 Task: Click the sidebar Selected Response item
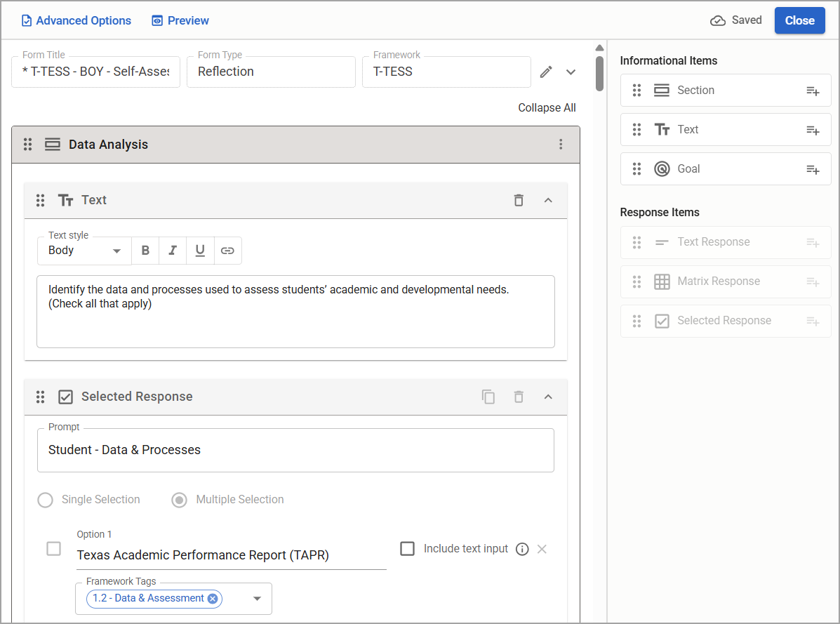click(x=726, y=321)
